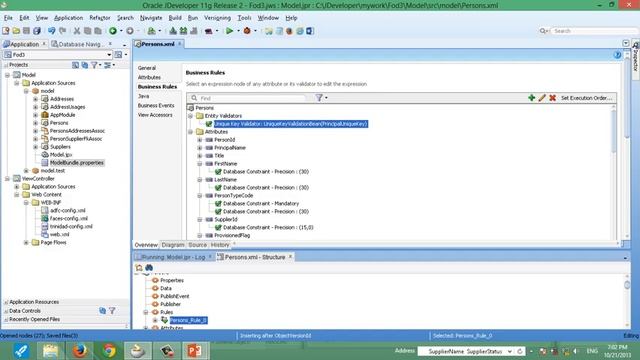
Task: Open the Business Rules filter dropdown
Action: point(322,98)
